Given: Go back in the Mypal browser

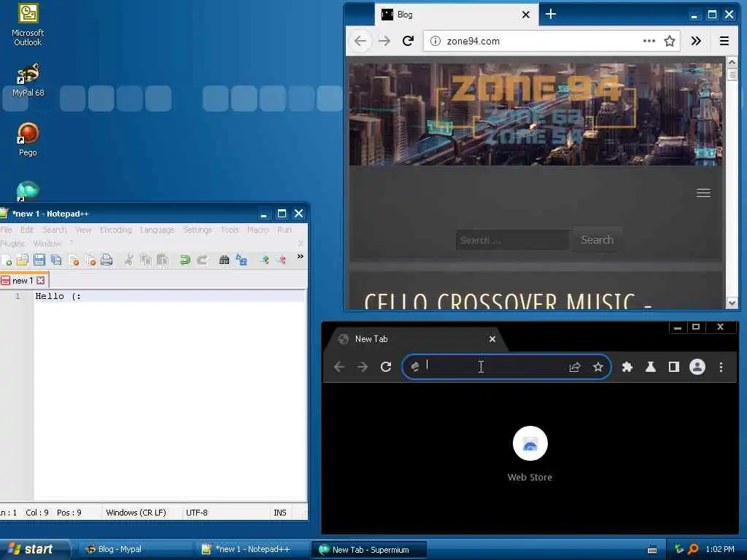Looking at the screenshot, I should click(360, 41).
